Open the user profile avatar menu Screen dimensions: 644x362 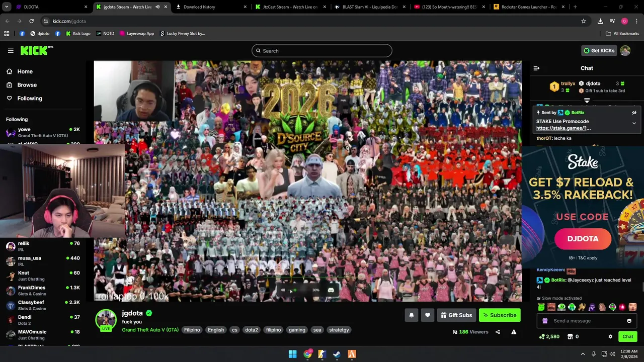[x=625, y=51]
